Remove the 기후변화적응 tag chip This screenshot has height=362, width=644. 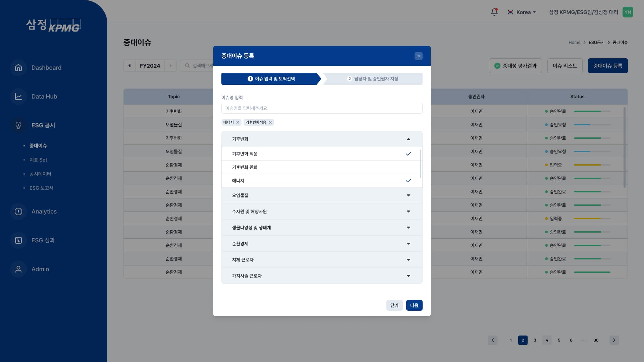270,122
